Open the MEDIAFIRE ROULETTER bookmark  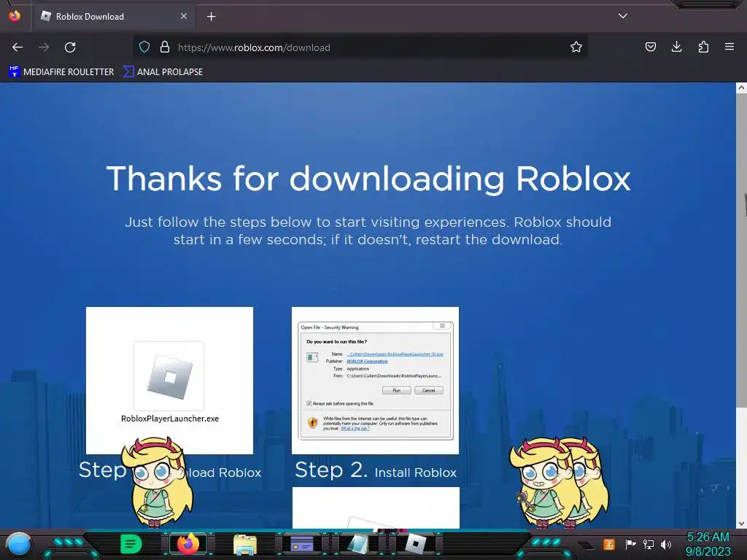coord(61,72)
